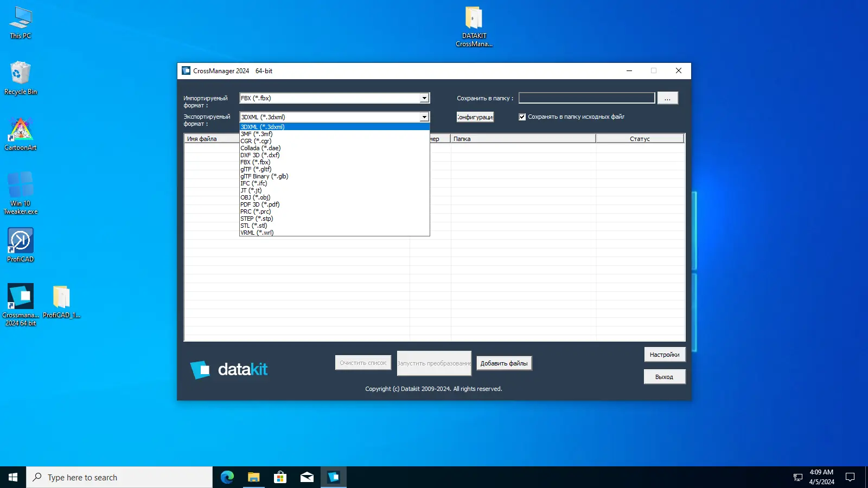Open the notification center icon

pos(850,477)
